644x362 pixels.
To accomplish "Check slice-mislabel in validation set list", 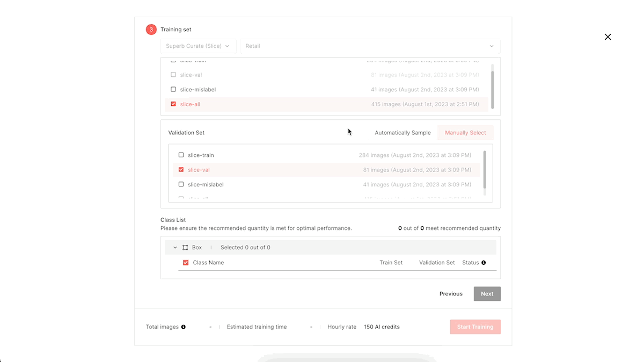I will (x=181, y=184).
